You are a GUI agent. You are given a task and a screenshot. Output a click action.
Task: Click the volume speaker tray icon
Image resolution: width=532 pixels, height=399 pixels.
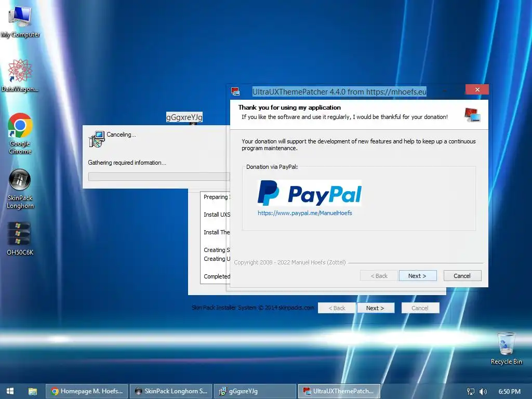tap(483, 392)
